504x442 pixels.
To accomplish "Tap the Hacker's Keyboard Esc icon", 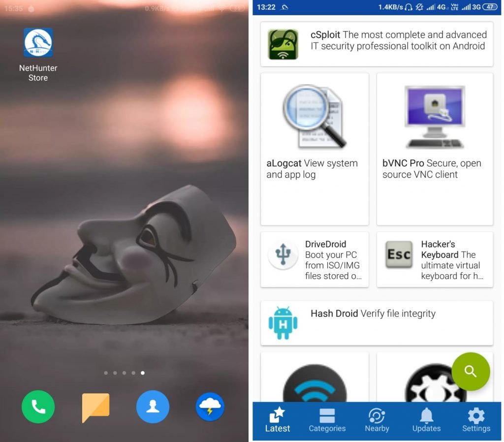I will pyautogui.click(x=399, y=254).
